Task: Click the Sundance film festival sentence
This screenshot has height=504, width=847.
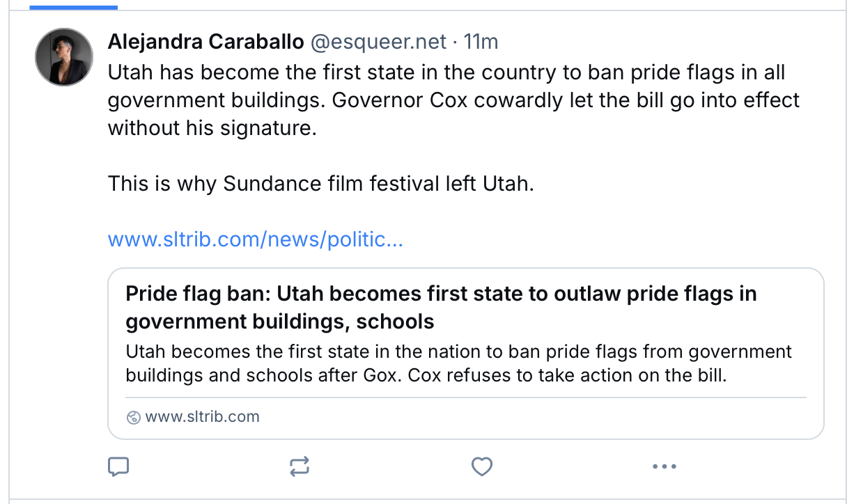Action: [320, 184]
